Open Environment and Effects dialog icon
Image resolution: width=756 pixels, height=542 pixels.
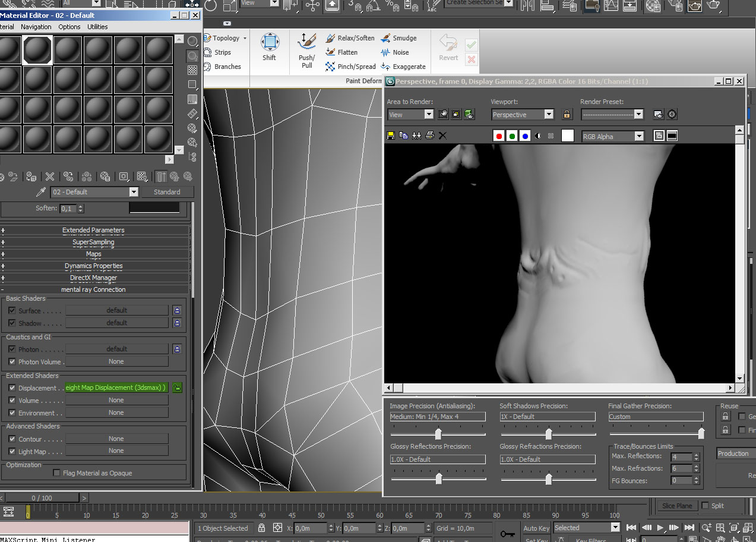pos(672,114)
